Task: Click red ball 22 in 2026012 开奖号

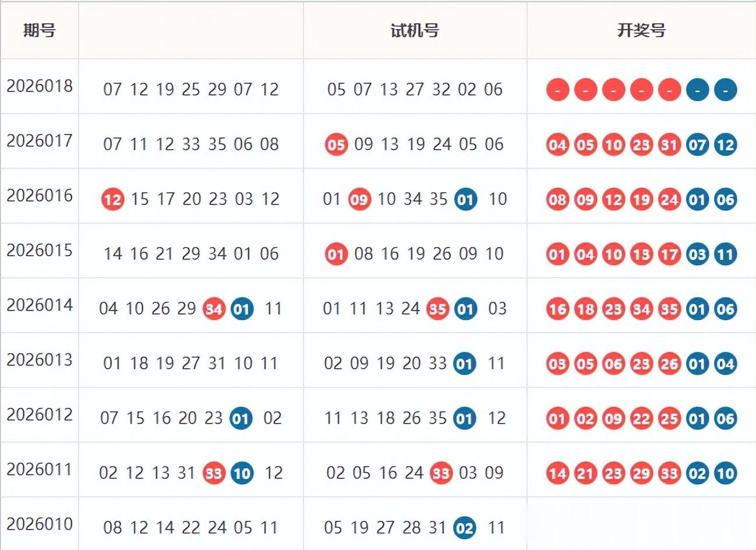Action: [641, 418]
